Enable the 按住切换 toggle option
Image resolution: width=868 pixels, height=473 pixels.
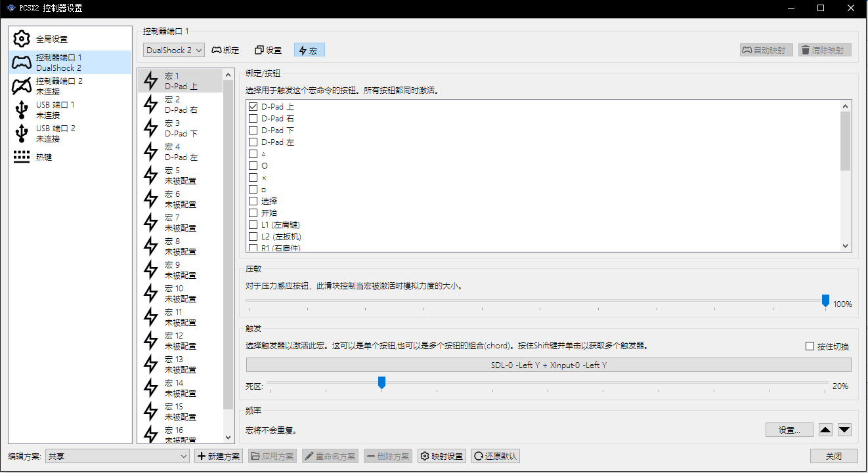(x=810, y=346)
